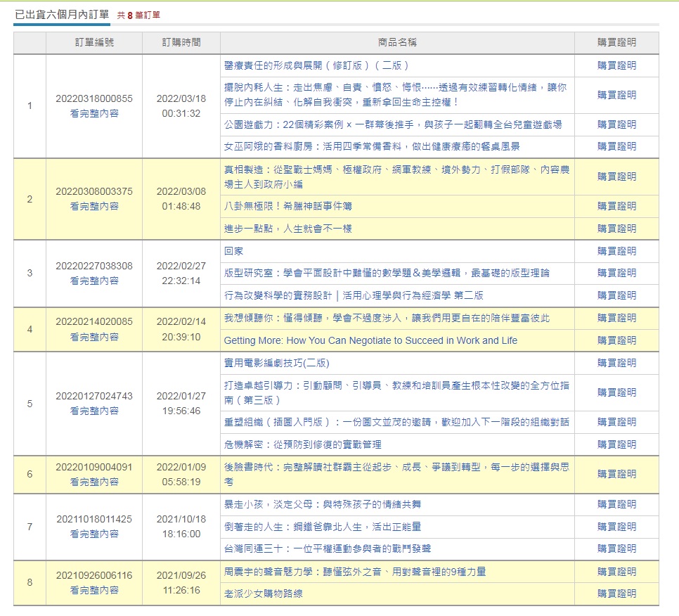Get 購買證明 for 重塑組織

pyautogui.click(x=616, y=422)
